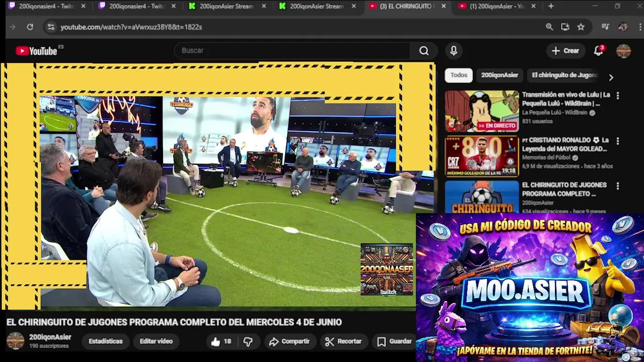Click the video title EL CHIRINGUITO DE JUGONES
Viewport: 644px width, 362px height.
[174, 322]
